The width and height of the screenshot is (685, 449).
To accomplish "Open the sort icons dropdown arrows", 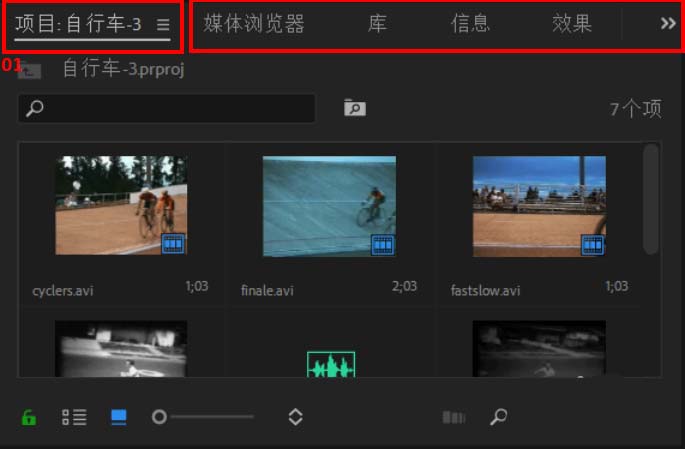I will (x=296, y=417).
